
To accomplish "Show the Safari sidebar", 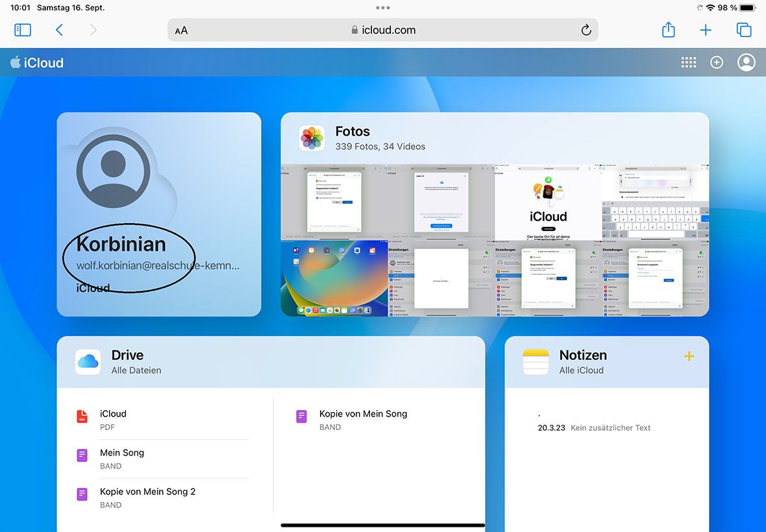I will point(23,30).
